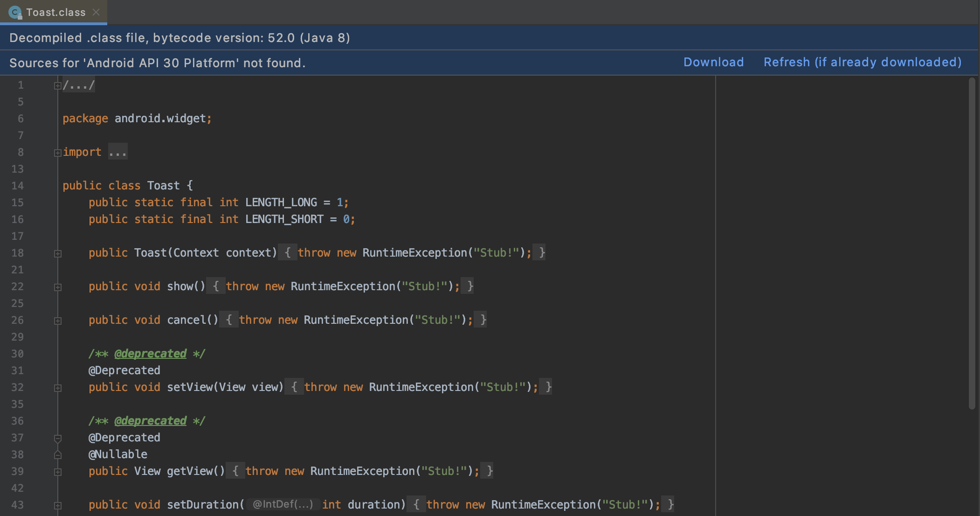Expand the folded import statements
The height and width of the screenshot is (516, 980).
(57, 153)
